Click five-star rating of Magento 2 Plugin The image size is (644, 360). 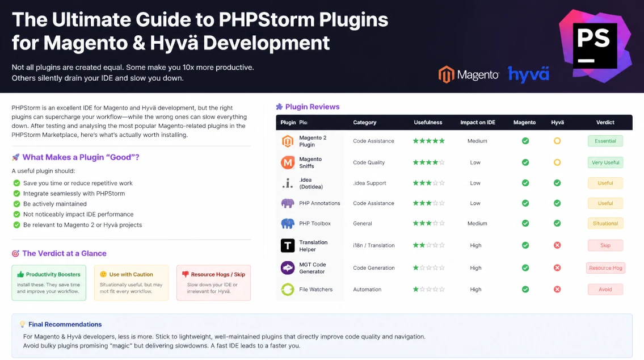click(429, 141)
